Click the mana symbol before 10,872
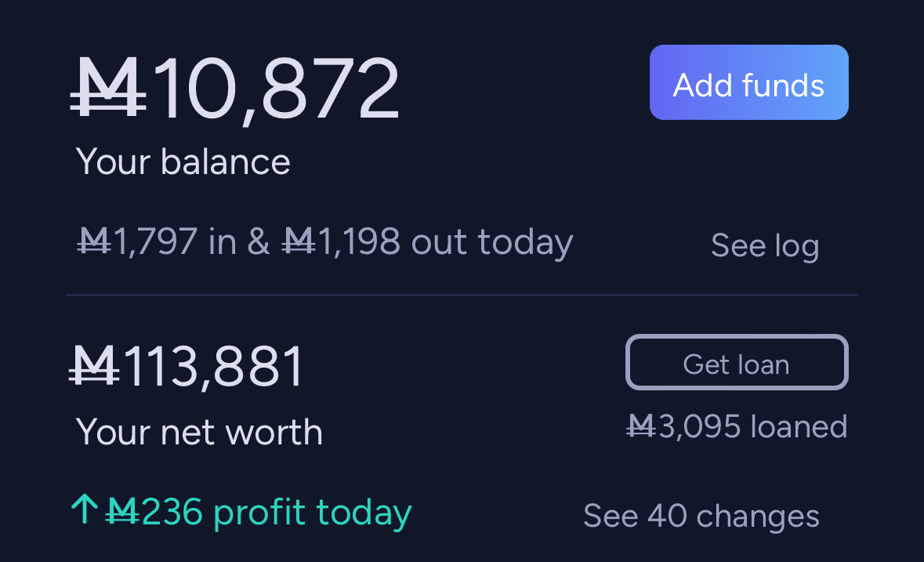 (108, 87)
